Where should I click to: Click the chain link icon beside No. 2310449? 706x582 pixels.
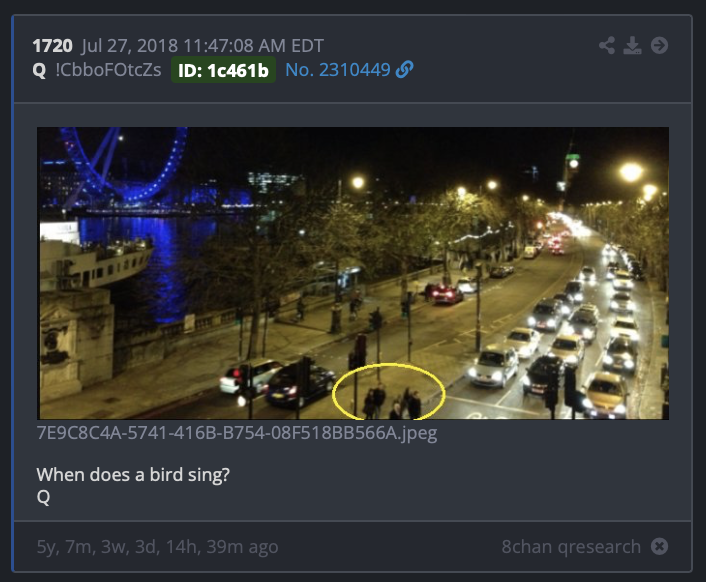tap(404, 70)
